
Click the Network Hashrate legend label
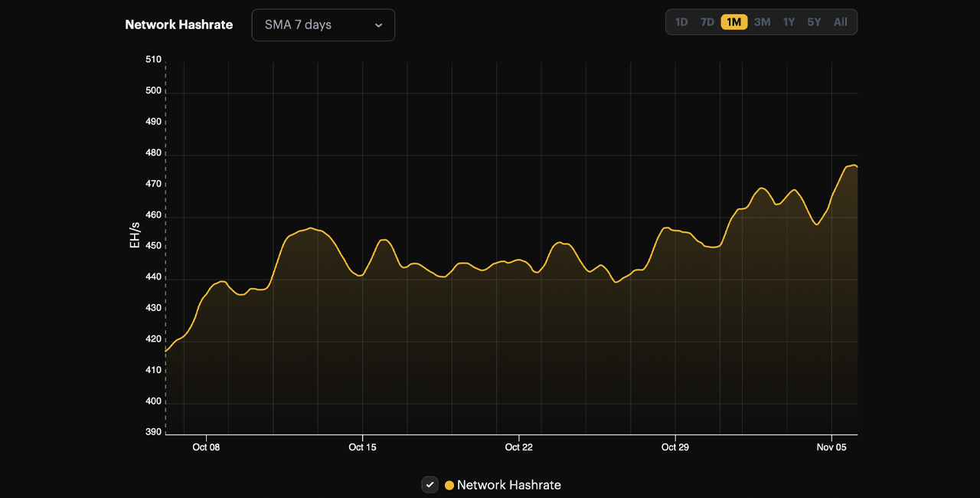[x=508, y=485]
